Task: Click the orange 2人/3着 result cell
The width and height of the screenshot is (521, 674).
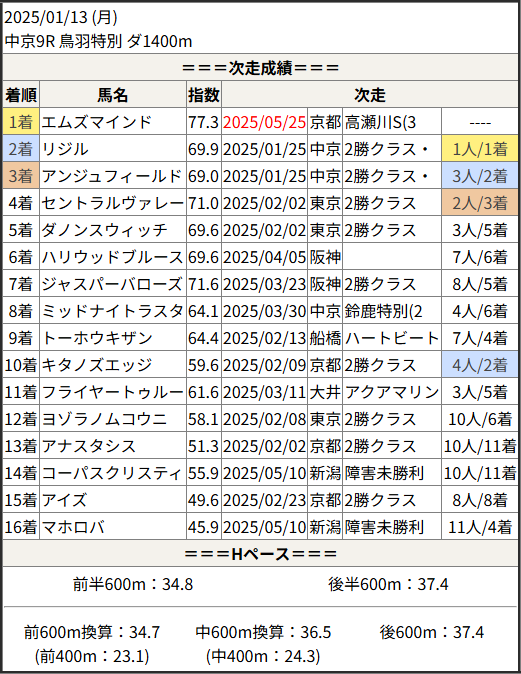Action: pyautogui.click(x=480, y=203)
